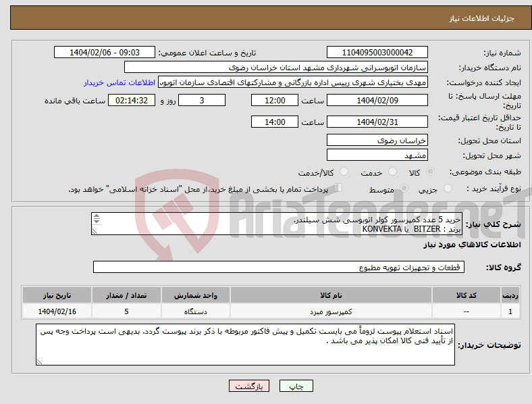Click the delivery province field خراسان رضوی
Screen dimensions: 532x404
[377, 140]
